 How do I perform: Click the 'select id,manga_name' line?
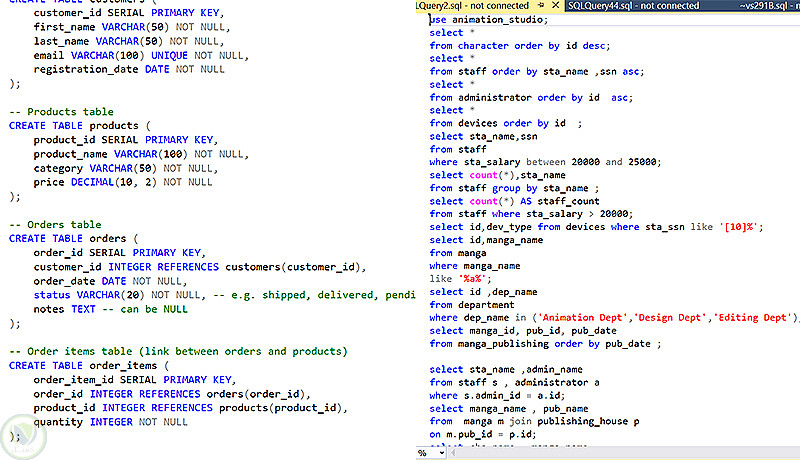[486, 240]
